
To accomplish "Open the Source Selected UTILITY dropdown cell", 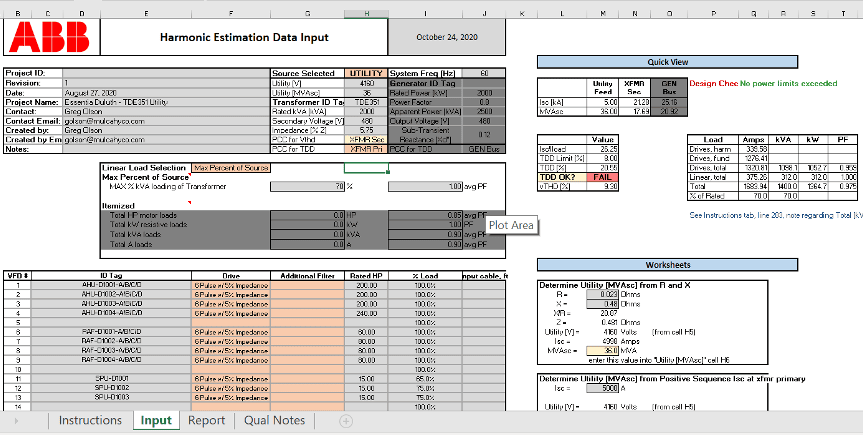I will [366, 74].
